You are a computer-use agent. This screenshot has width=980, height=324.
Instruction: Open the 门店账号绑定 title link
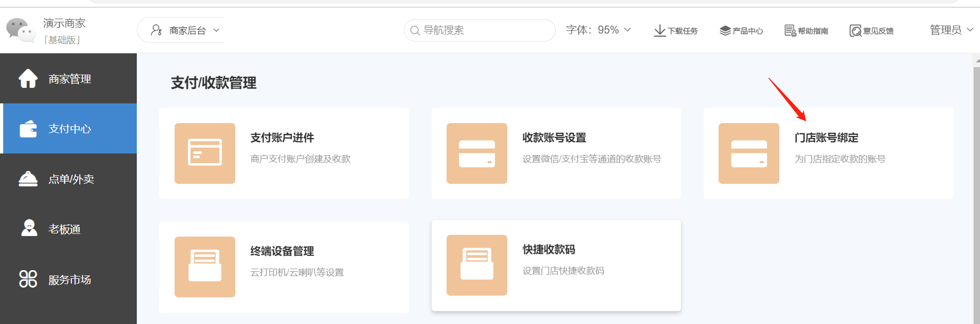coord(826,137)
